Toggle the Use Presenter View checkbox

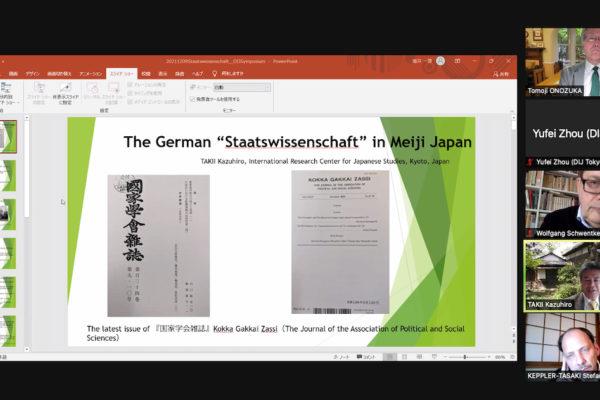(x=192, y=99)
